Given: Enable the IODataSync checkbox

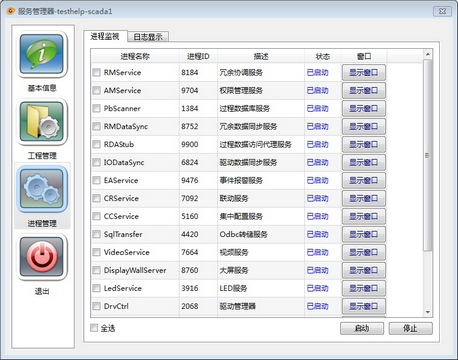Looking at the screenshot, I should pyautogui.click(x=96, y=162).
